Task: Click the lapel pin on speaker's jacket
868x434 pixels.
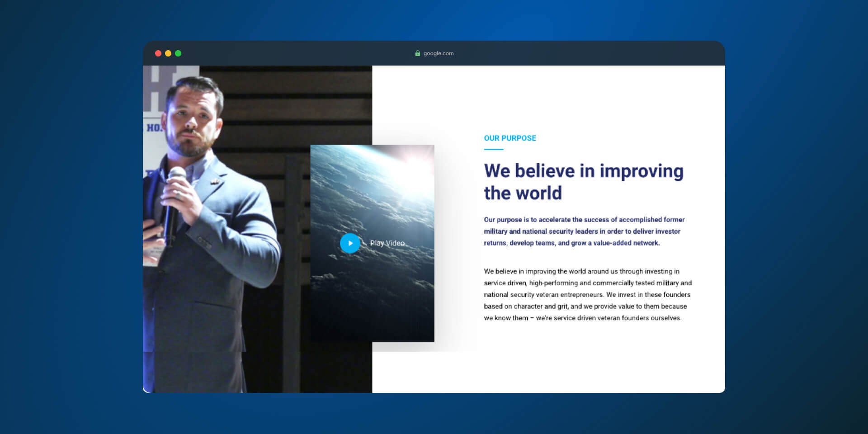Action: pos(215,182)
